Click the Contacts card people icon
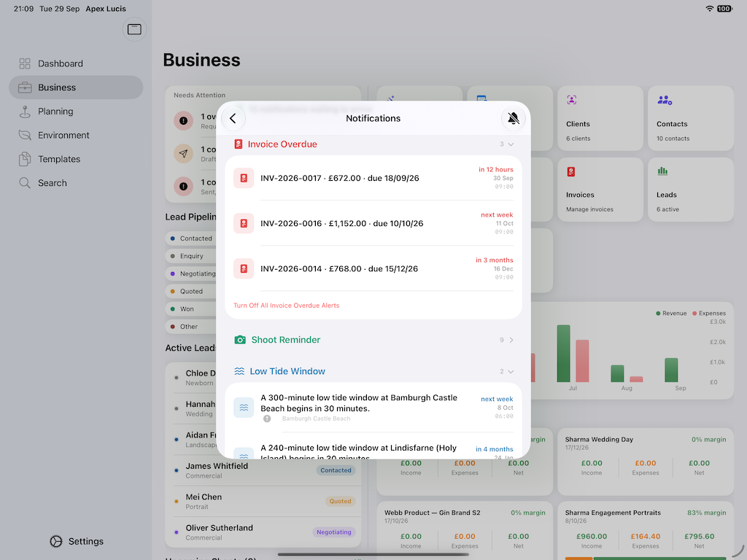747x560 pixels. coord(665,100)
